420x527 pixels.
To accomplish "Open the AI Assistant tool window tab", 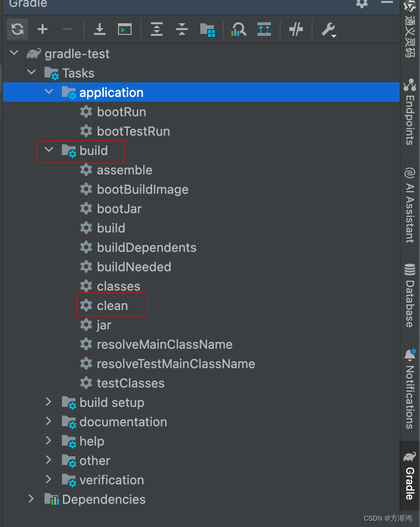I will point(410,205).
